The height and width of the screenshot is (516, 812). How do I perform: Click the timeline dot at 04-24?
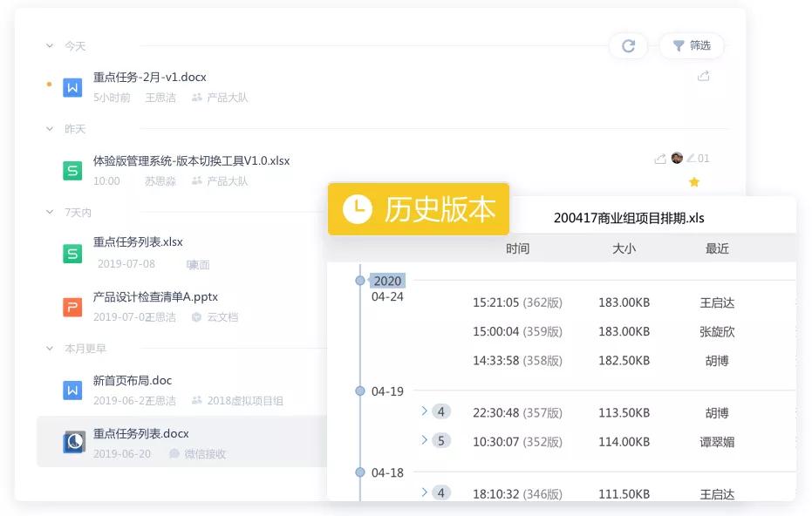360,281
